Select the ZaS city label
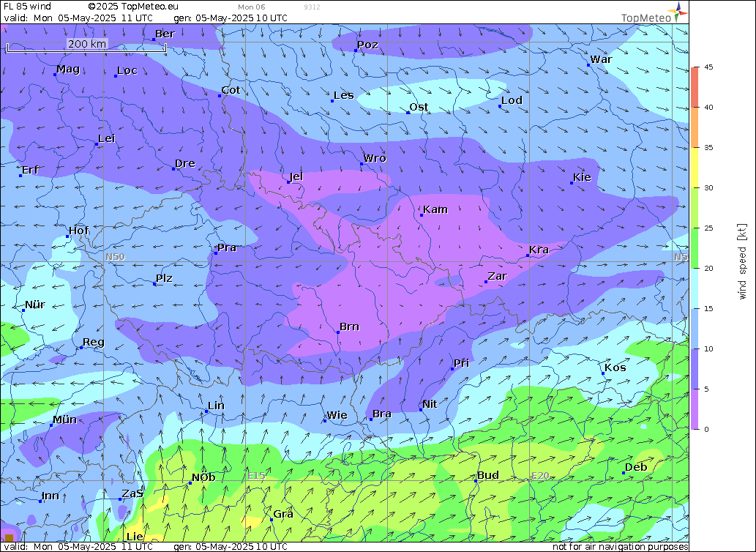 (x=132, y=493)
